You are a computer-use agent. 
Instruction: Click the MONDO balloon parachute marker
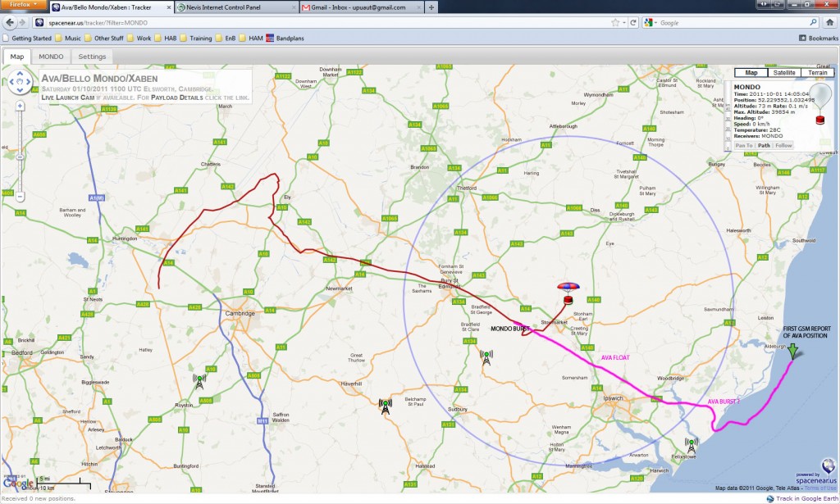pos(568,293)
